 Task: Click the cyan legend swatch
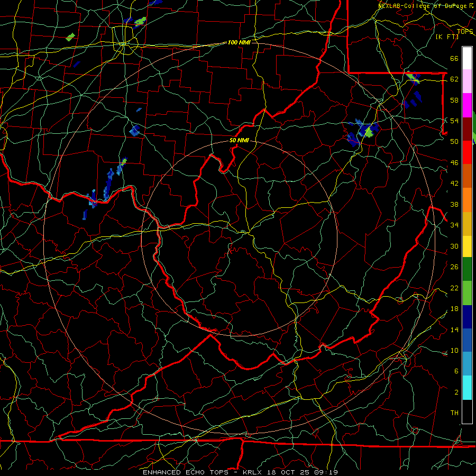(x=467, y=388)
